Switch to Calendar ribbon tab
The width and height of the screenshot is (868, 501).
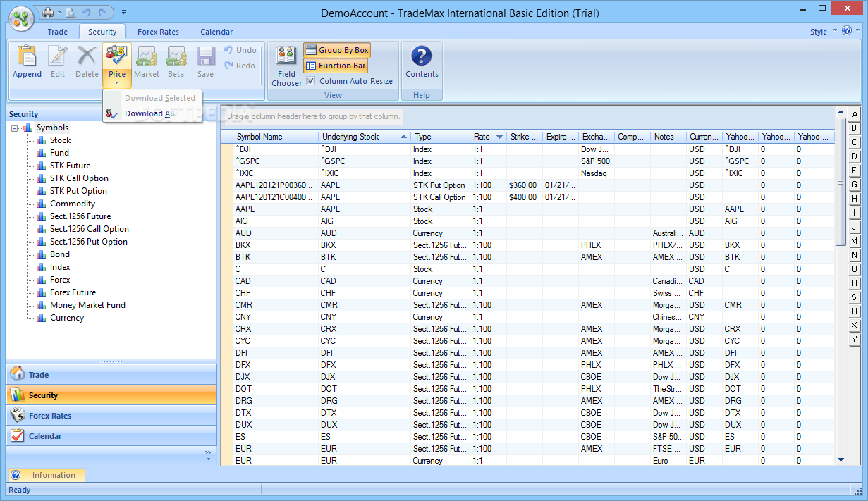tap(216, 32)
